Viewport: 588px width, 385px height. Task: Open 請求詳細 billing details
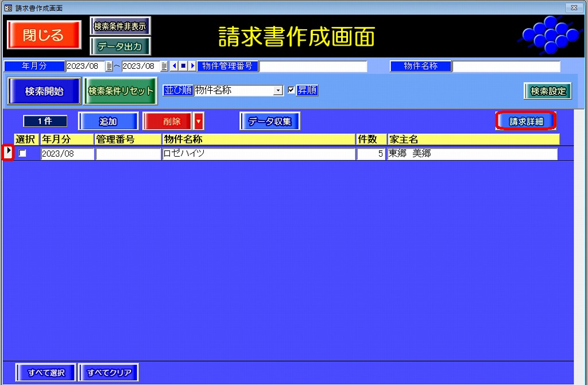point(525,121)
